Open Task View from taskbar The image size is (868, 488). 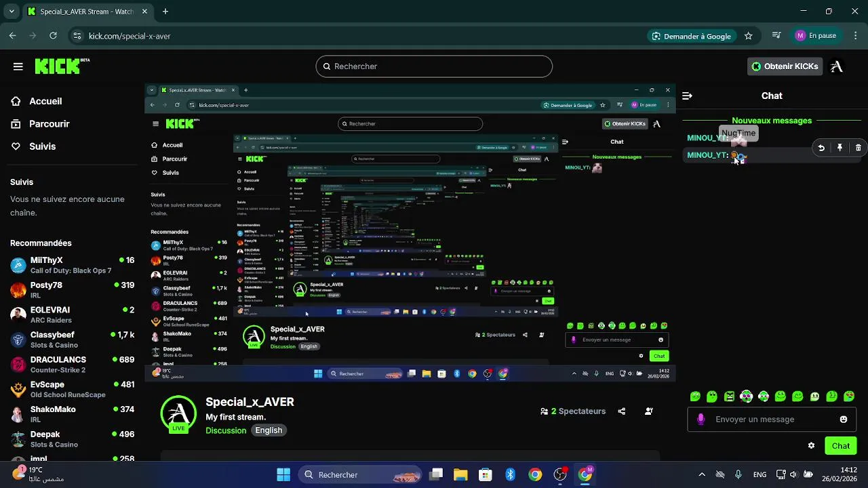click(436, 474)
